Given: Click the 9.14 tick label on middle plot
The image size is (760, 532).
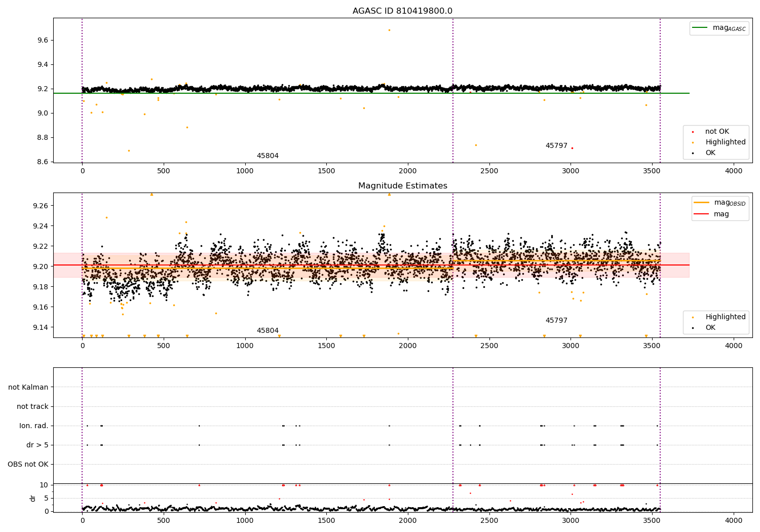Looking at the screenshot, I should click(41, 327).
